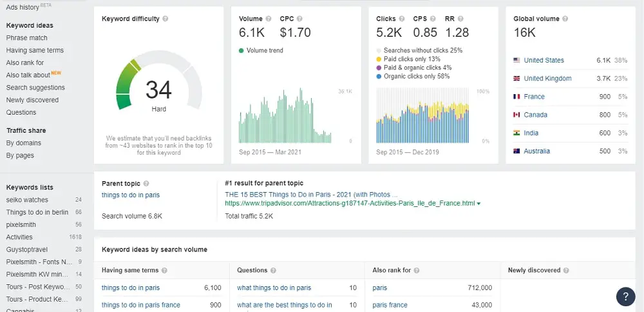Expand the tripadvisor URL dropdown arrow

pyautogui.click(x=479, y=204)
